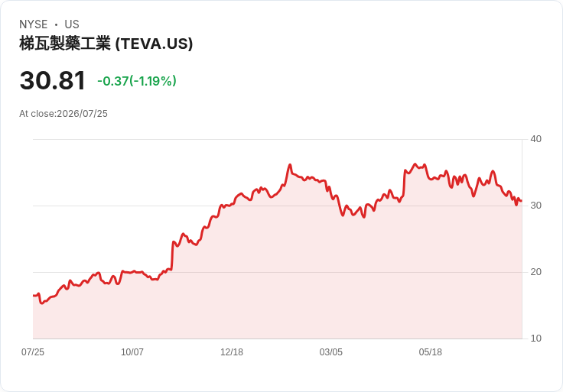The height and width of the screenshot is (392, 563).
Task: Click the sharp price jump after 10/07
Action: 172,255
